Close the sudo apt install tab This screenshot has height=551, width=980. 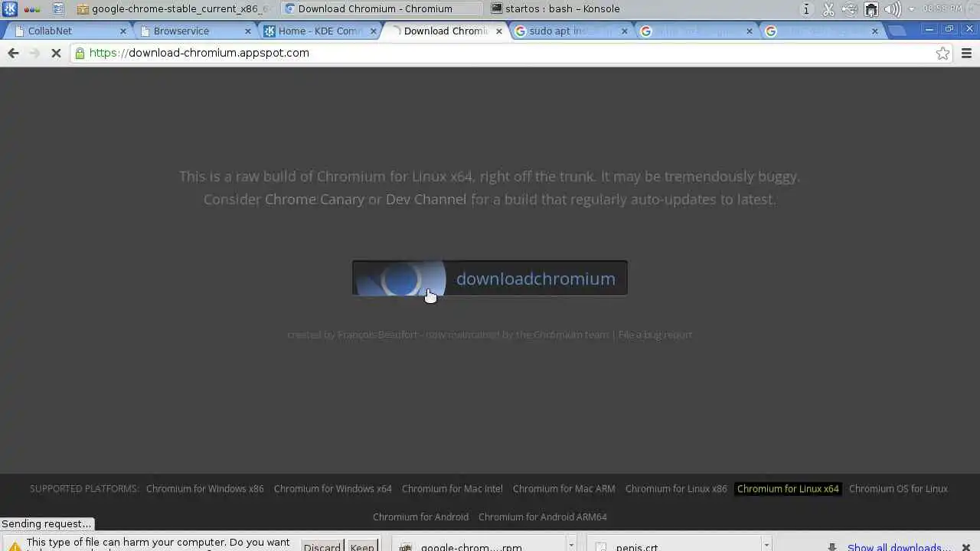[x=625, y=31]
